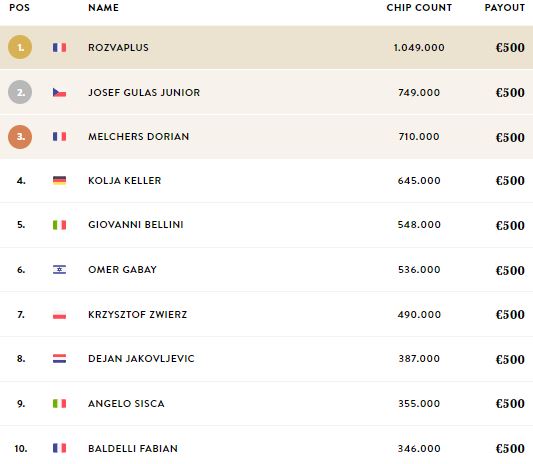Click the Italian flag beside Angelo Sisca
This screenshot has width=533, height=464.
(x=59, y=403)
